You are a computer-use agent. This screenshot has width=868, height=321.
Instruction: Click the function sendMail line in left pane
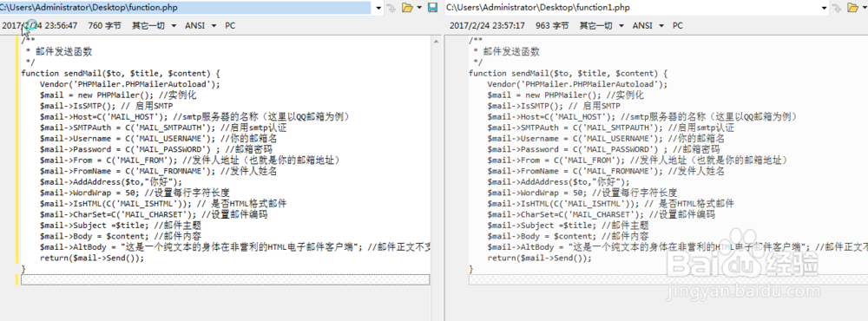tap(121, 73)
